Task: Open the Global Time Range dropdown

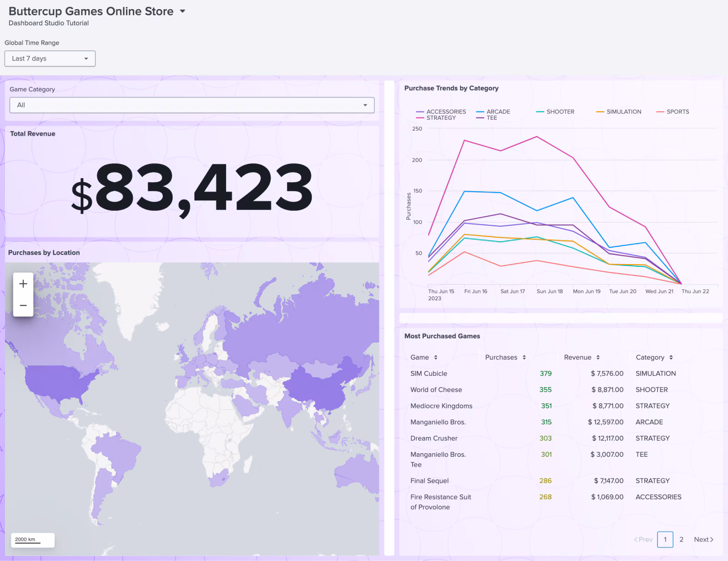Action: coord(50,58)
